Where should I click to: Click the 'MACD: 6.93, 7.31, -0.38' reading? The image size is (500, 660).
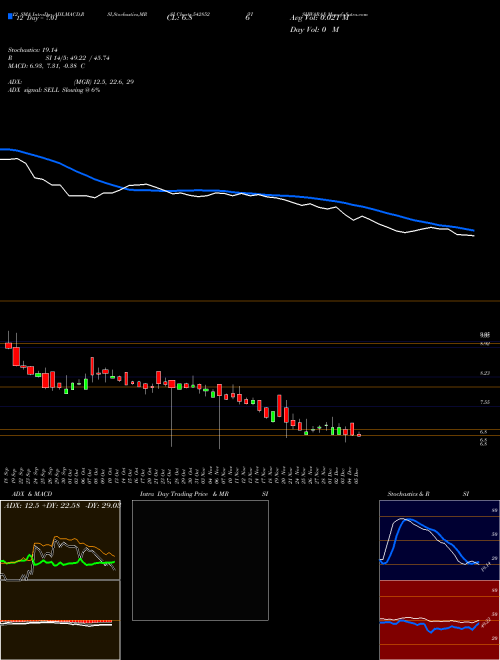tap(44, 66)
